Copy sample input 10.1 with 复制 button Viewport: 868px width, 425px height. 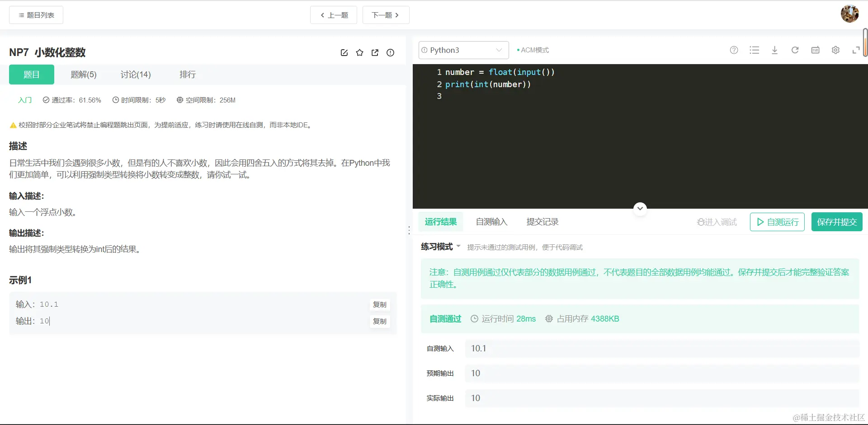pos(380,304)
